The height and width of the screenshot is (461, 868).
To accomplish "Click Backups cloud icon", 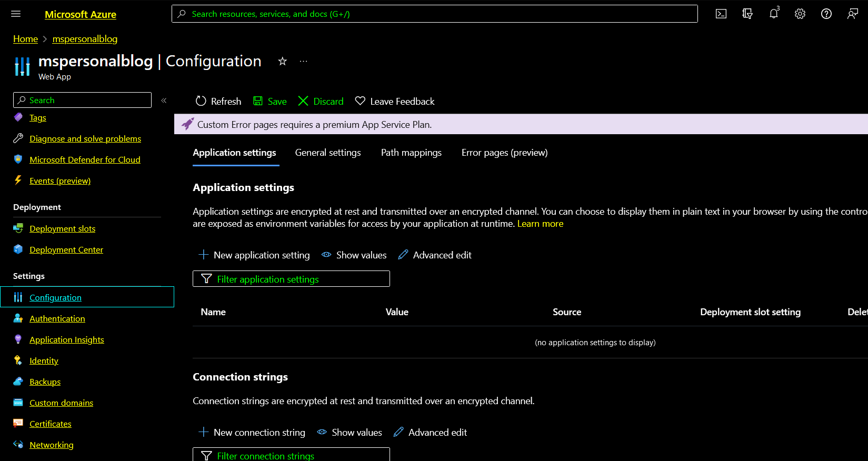I will click(x=18, y=382).
